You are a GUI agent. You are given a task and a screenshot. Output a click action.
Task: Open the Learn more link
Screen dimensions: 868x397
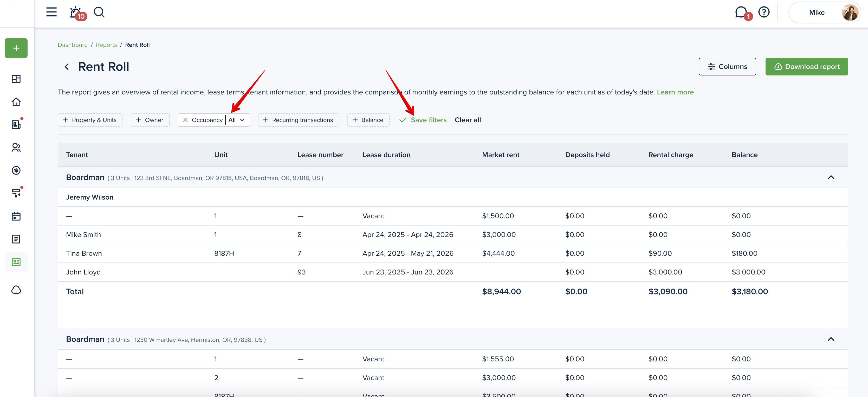675,92
